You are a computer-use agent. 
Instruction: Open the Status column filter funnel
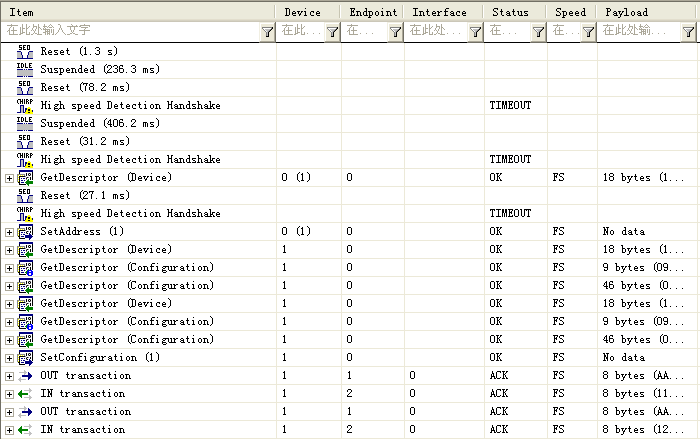[x=539, y=32]
